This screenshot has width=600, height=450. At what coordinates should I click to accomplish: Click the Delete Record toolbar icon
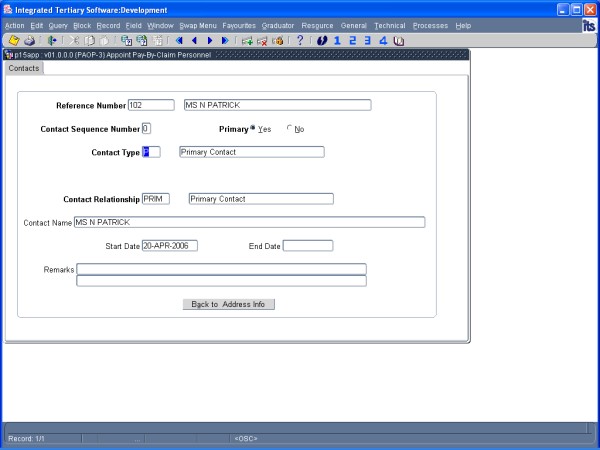pos(262,40)
